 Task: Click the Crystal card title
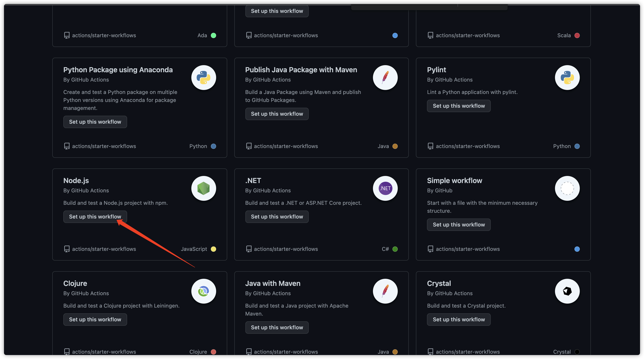pos(439,283)
